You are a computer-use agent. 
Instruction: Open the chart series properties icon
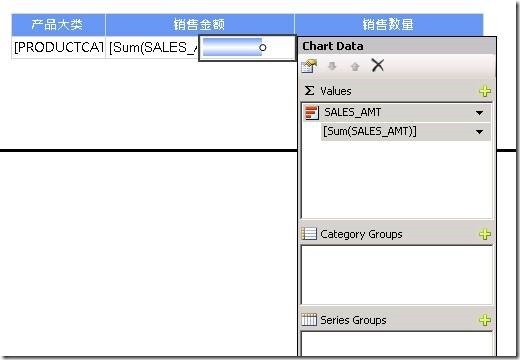(x=309, y=66)
